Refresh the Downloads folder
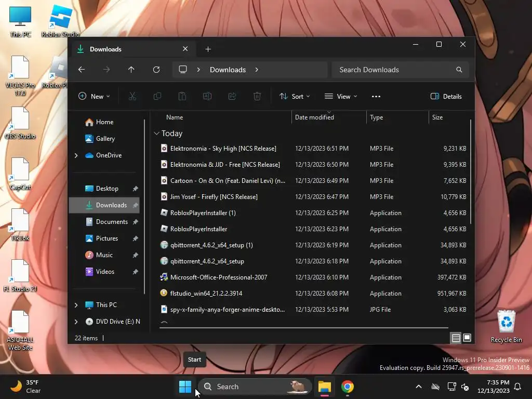The width and height of the screenshot is (532, 399). [x=156, y=70]
